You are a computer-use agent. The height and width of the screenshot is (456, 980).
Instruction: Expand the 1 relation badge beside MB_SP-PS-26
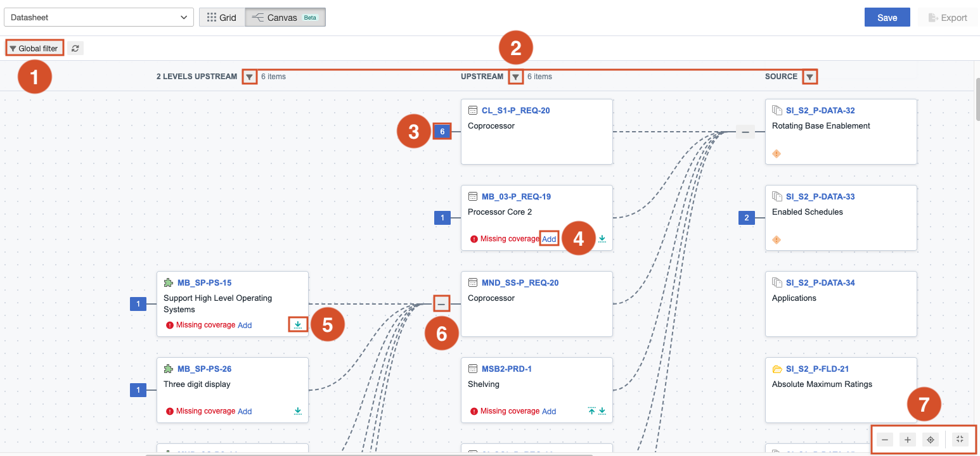pyautogui.click(x=138, y=390)
